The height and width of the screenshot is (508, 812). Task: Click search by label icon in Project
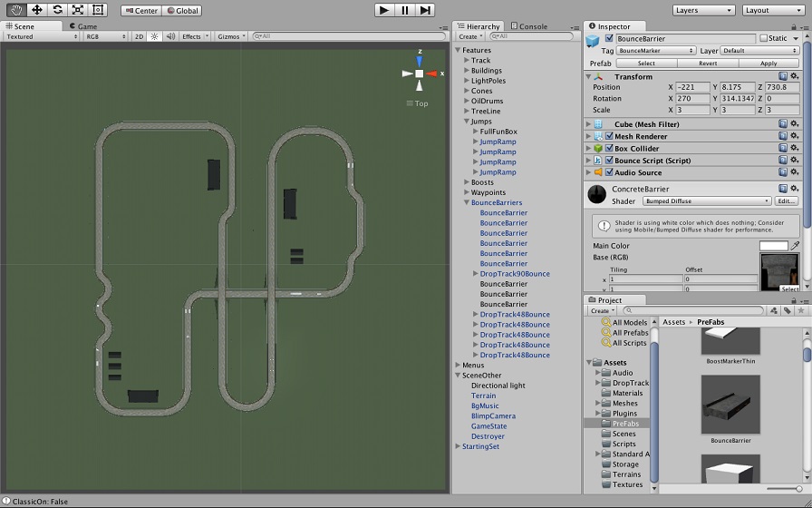pos(788,310)
